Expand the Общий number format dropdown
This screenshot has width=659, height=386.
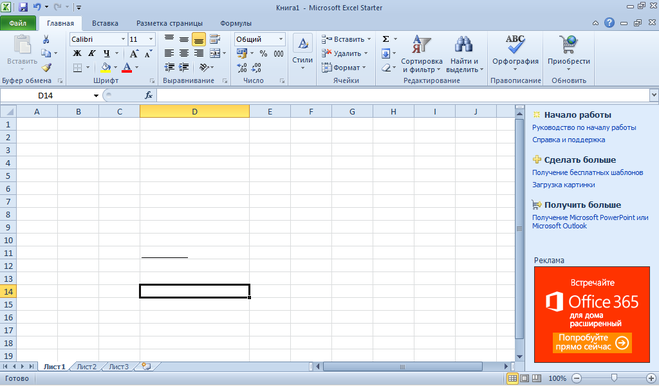point(280,39)
